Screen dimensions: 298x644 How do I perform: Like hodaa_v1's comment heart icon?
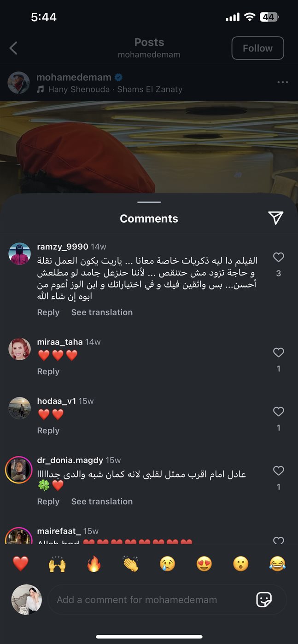click(x=278, y=412)
